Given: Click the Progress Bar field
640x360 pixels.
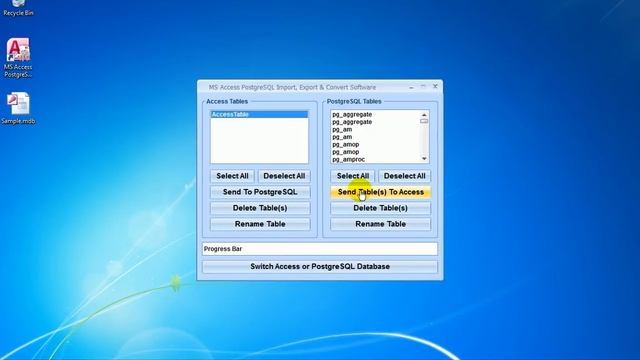Looking at the screenshot, I should tap(320, 249).
